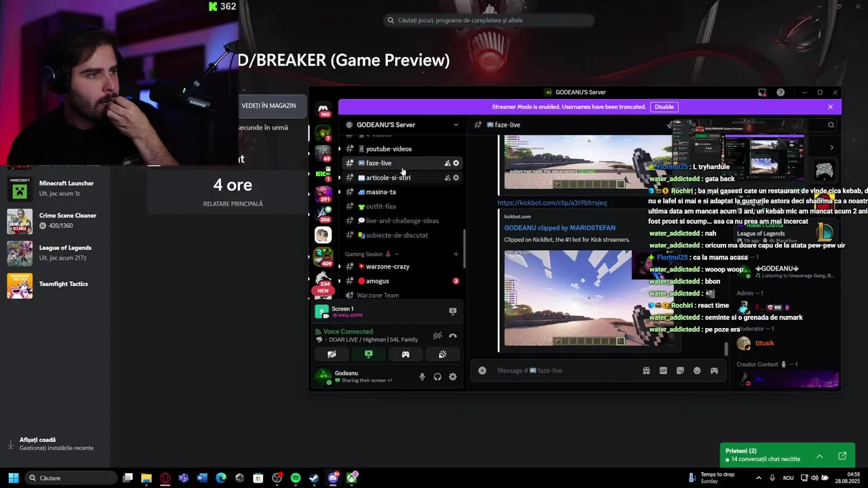Open the warzone-crazy channel
868x488 pixels.
[x=401, y=266]
